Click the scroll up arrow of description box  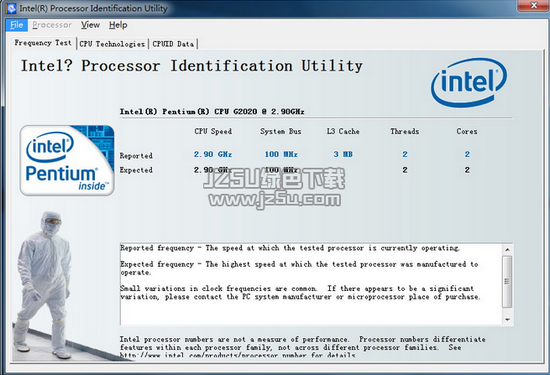click(x=507, y=249)
